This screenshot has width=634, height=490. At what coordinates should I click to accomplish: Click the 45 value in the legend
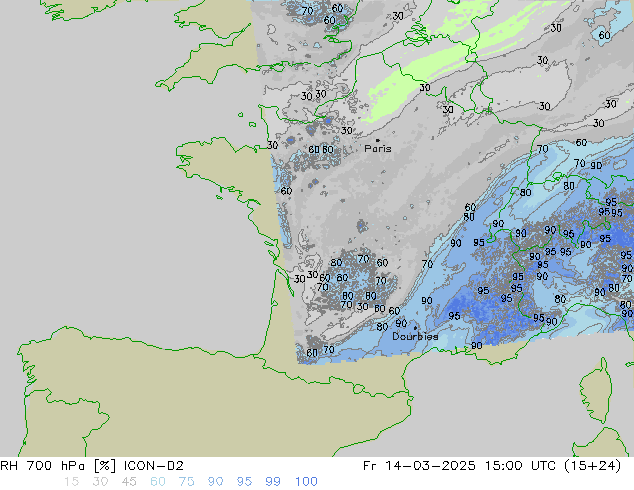pyautogui.click(x=129, y=482)
